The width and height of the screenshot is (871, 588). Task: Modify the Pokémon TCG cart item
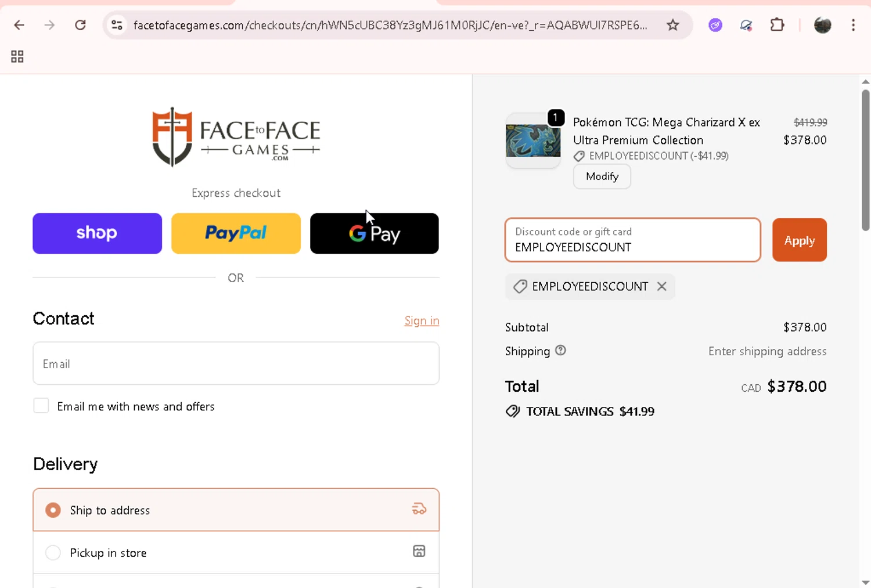point(602,176)
